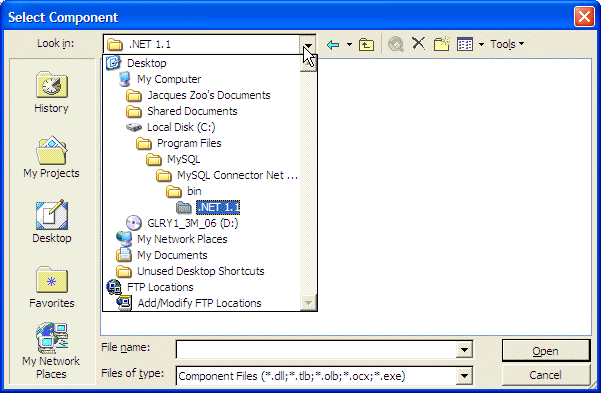
Task: Click the Delete X toolbar icon
Action: (x=419, y=43)
